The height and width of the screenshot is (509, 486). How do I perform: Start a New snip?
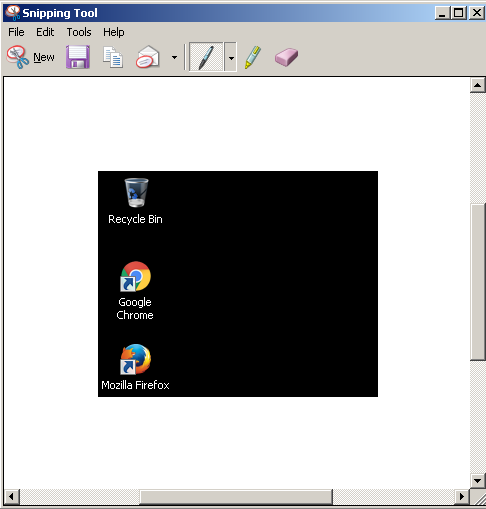[31, 57]
